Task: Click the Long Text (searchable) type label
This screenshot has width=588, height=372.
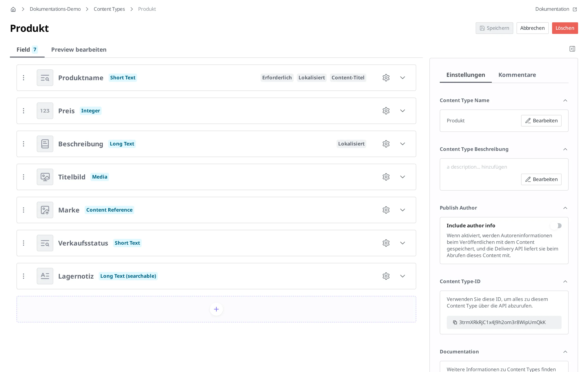Action: tap(128, 276)
